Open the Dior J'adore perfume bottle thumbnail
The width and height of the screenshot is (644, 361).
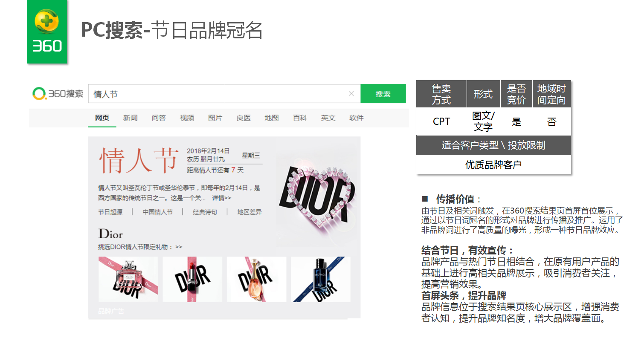[x=257, y=279]
